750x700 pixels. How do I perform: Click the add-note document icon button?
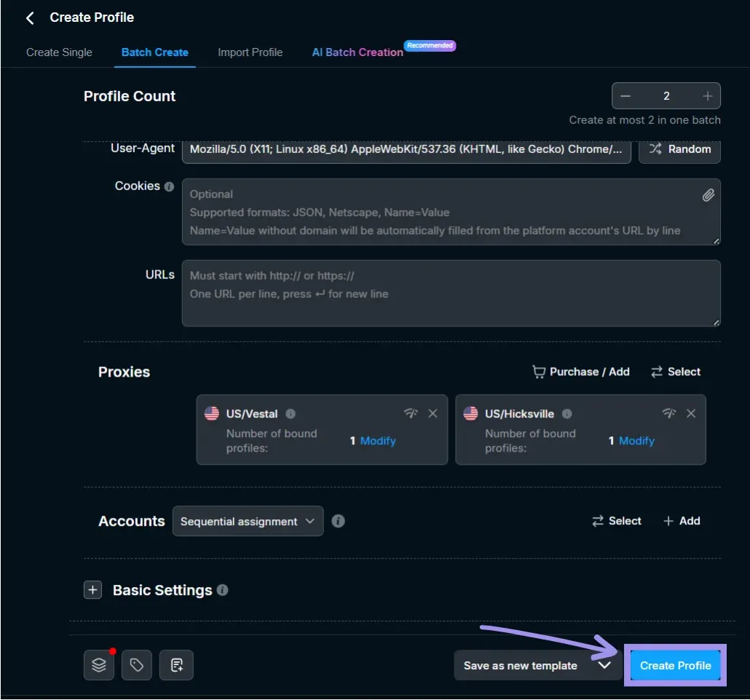pyautogui.click(x=176, y=665)
